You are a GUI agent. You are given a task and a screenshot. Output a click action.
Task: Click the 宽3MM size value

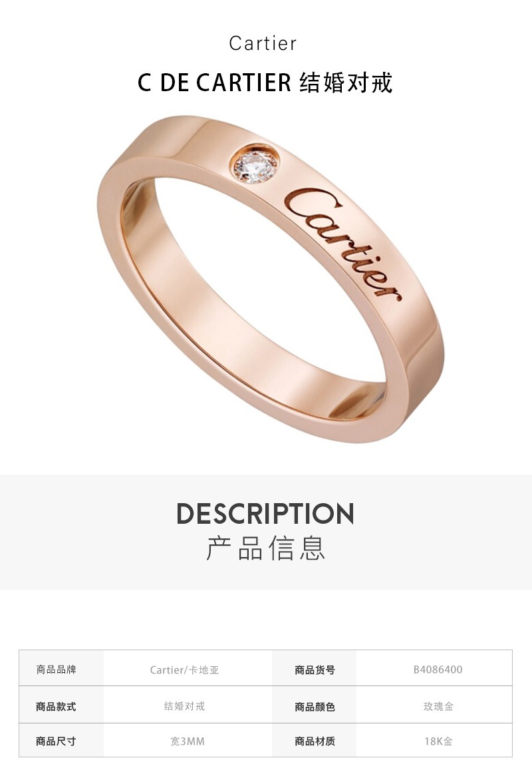[x=187, y=741]
